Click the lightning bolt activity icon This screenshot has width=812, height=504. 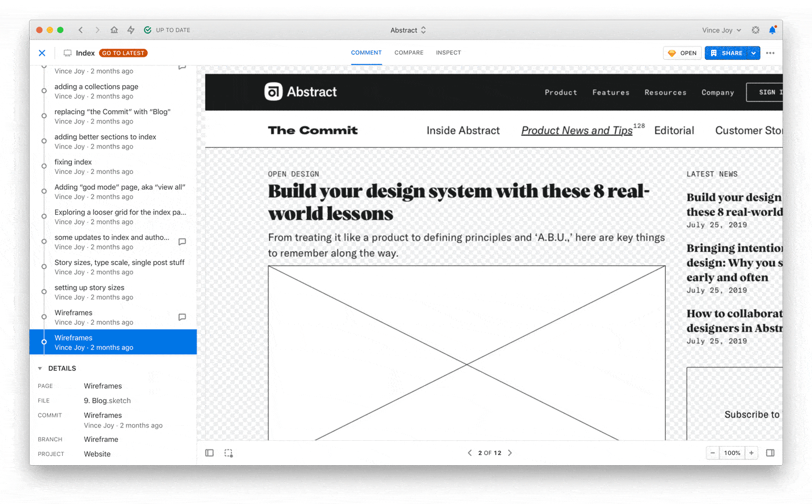(131, 30)
